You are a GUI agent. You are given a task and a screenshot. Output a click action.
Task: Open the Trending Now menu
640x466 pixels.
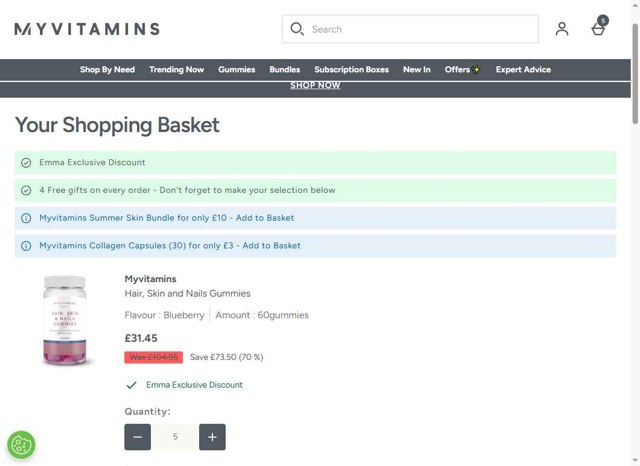(x=176, y=70)
